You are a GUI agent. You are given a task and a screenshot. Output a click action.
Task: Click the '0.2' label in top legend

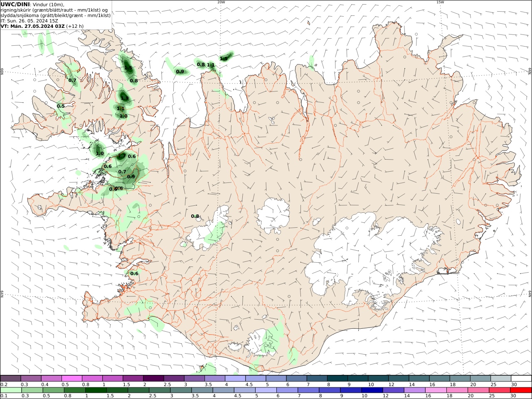pyautogui.click(x=4, y=384)
